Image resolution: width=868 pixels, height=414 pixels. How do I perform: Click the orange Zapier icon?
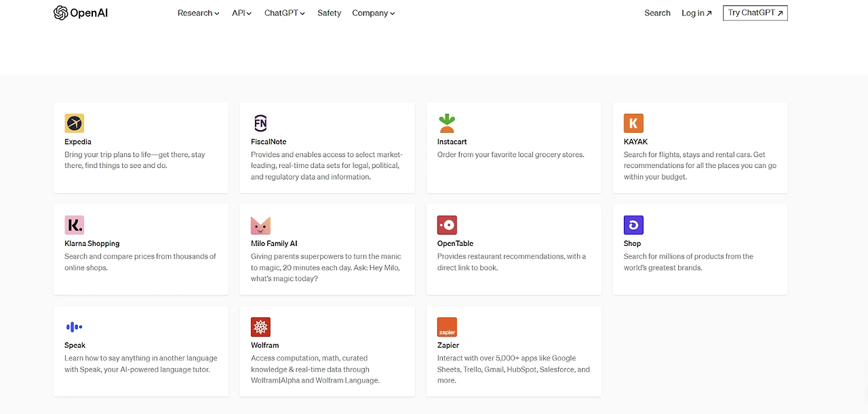click(x=447, y=327)
